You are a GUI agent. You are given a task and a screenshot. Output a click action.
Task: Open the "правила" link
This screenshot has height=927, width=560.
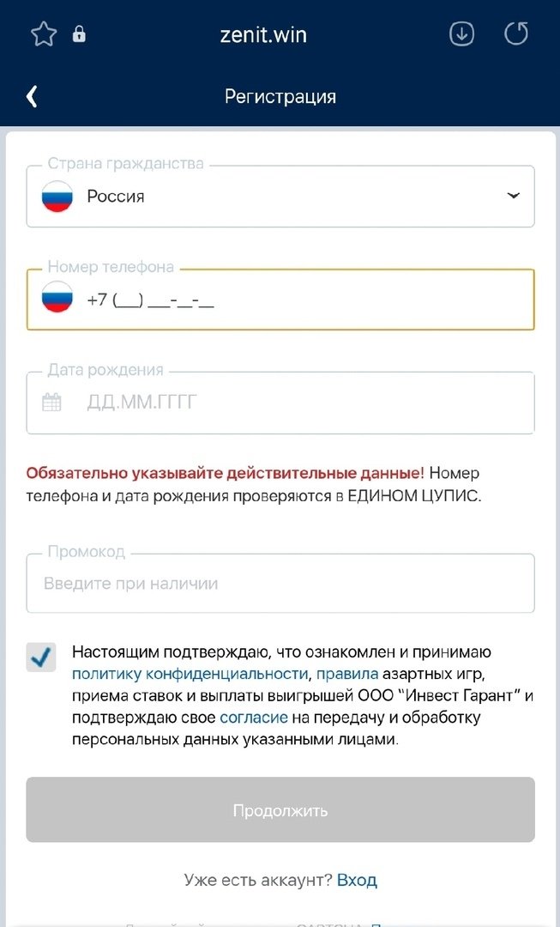click(x=347, y=673)
